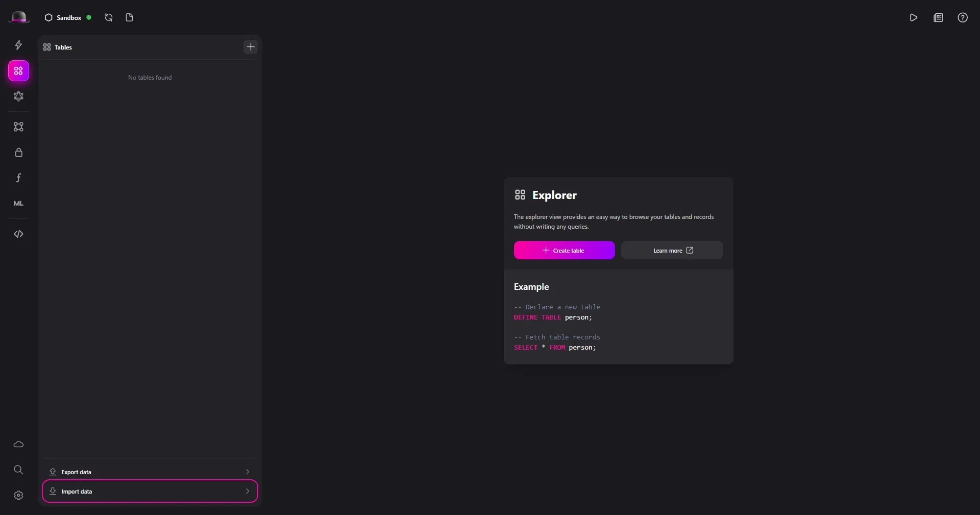
Task: Select the Explorer view icon
Action: click(x=18, y=70)
